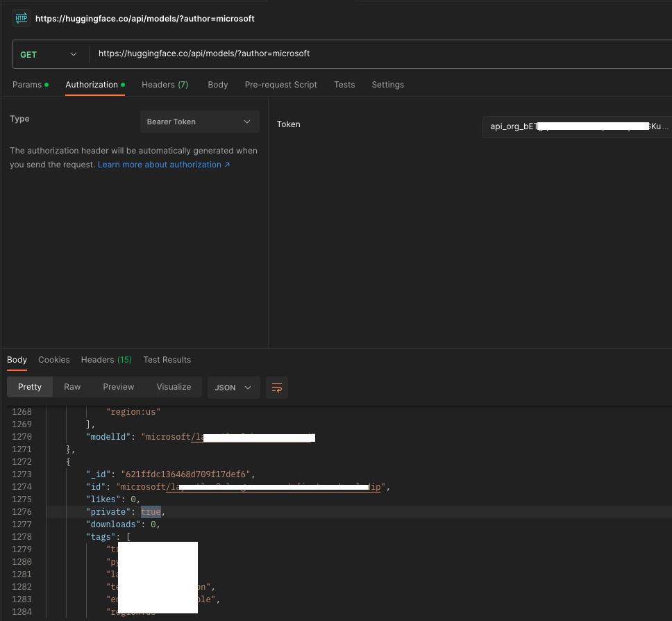This screenshot has height=621, width=672.
Task: Switch to the Params tab
Action: 27,84
